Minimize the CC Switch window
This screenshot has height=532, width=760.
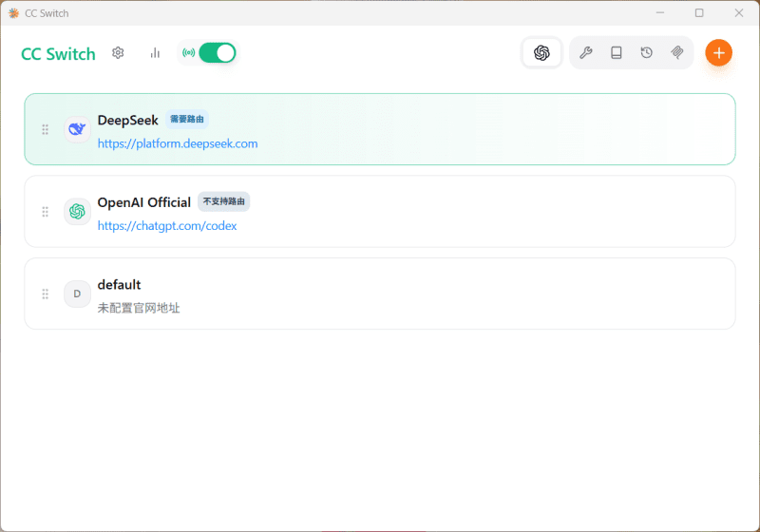660,12
